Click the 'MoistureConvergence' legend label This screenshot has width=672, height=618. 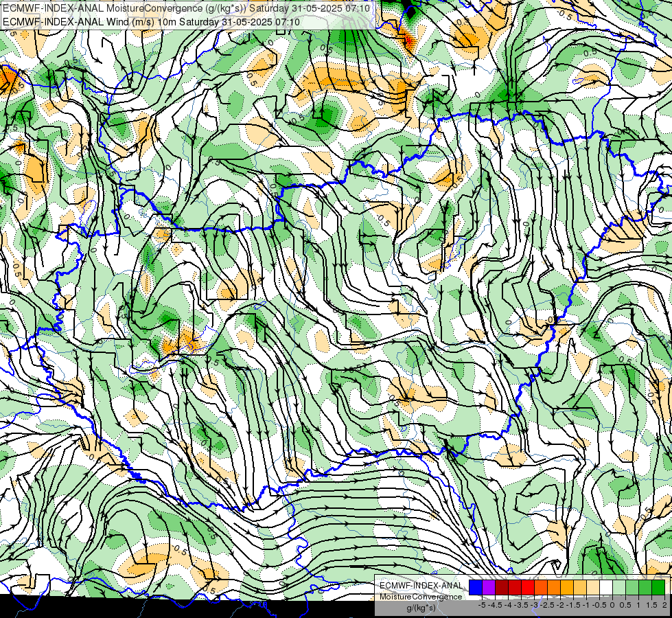click(421, 597)
